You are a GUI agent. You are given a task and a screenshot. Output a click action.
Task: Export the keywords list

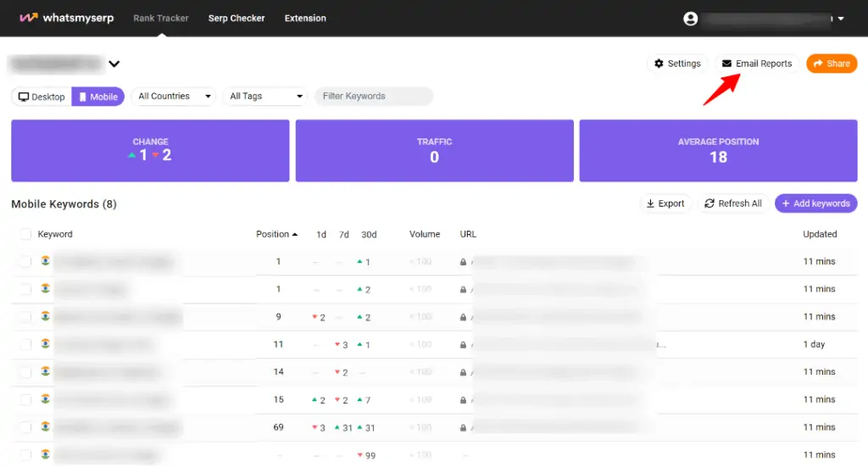pyautogui.click(x=665, y=203)
